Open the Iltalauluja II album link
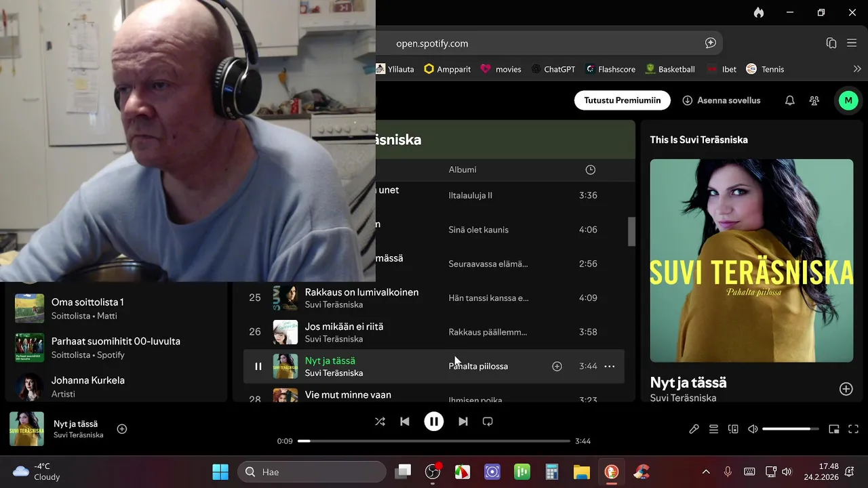868x488 pixels. (x=470, y=195)
